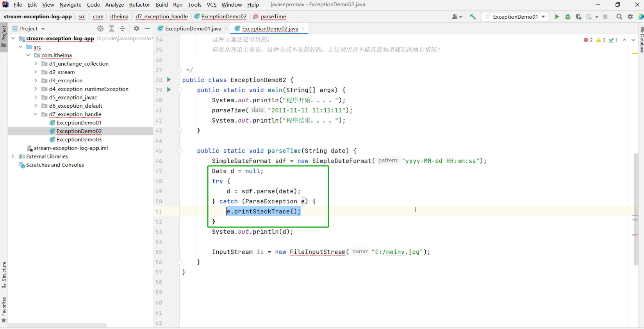
Task: Open the errors count inspection widget
Action: (588, 40)
